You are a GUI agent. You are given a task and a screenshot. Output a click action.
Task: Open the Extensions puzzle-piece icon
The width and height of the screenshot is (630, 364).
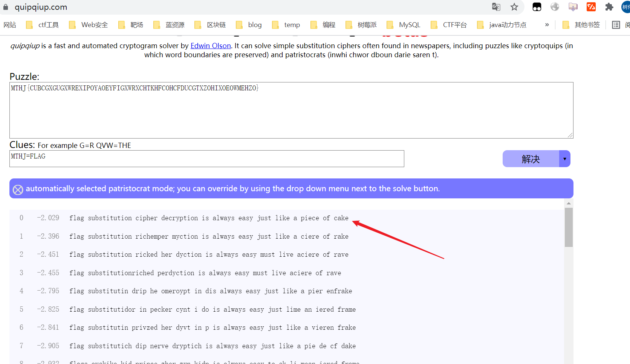609,7
